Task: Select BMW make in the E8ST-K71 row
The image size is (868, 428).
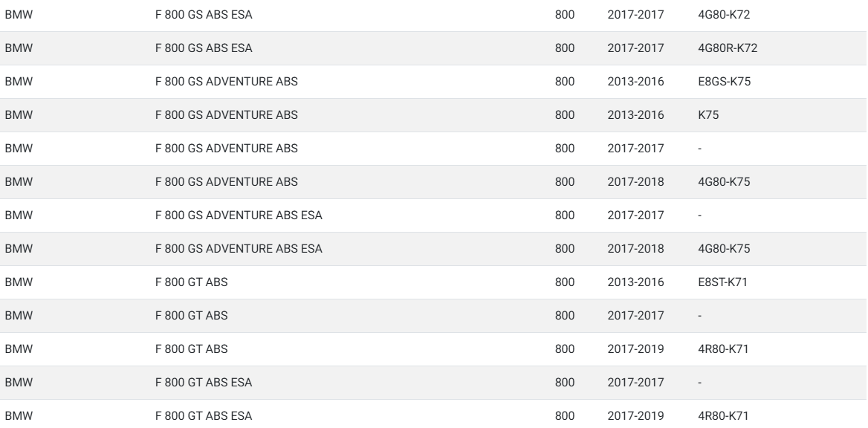Action: coord(19,282)
